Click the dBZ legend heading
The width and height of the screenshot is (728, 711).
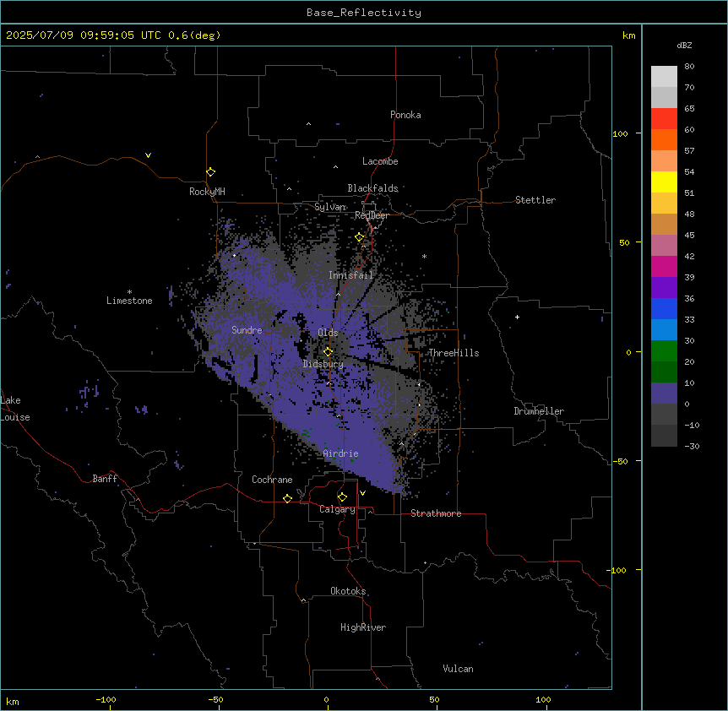click(x=684, y=45)
